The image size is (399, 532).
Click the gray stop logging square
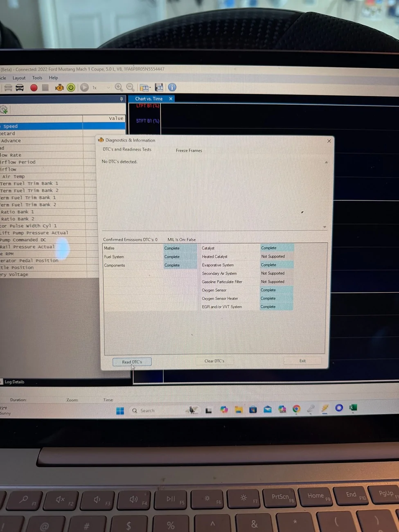point(45,88)
